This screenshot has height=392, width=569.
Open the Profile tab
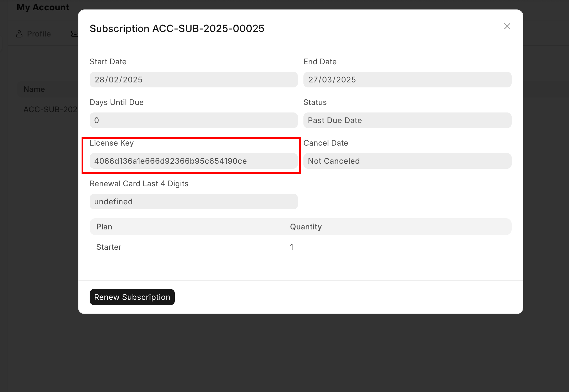click(38, 34)
